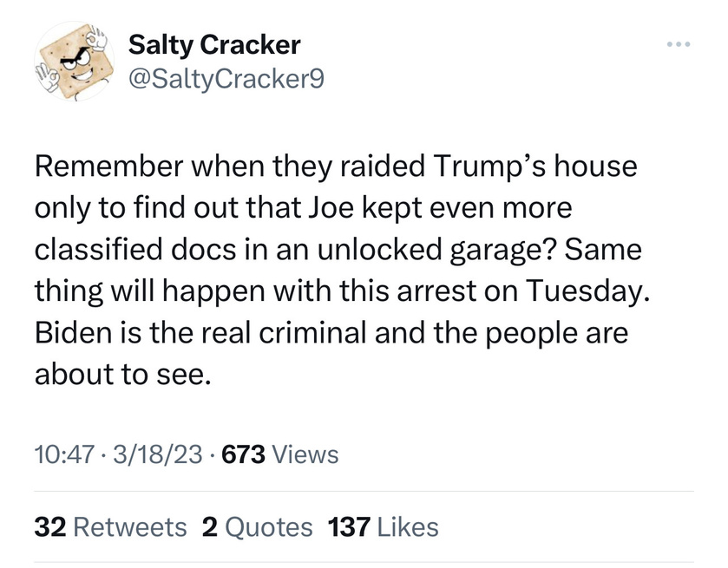Open the three-dot more options menu

[x=679, y=44]
